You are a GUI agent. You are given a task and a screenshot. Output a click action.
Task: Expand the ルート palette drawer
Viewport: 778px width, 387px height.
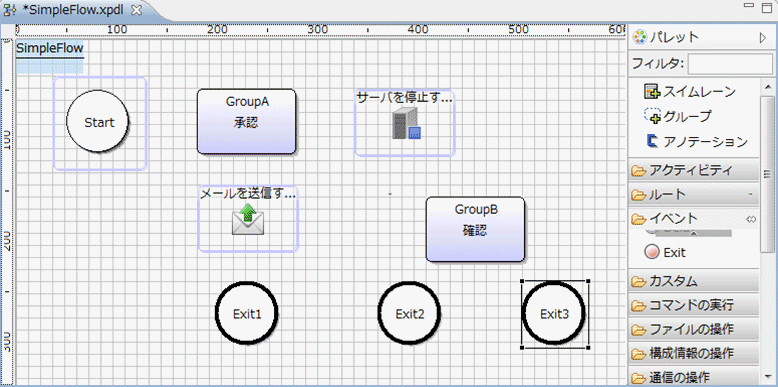[694, 194]
